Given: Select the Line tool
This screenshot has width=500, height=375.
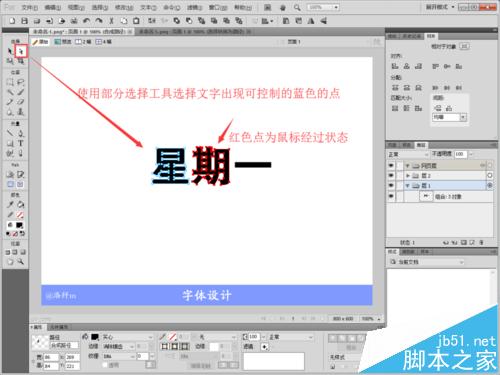Looking at the screenshot, I should click(10, 133).
